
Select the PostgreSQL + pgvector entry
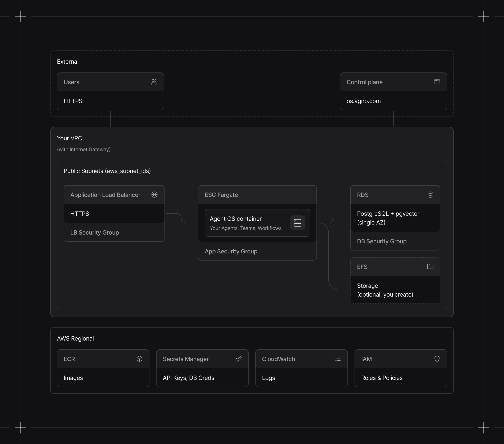point(388,218)
